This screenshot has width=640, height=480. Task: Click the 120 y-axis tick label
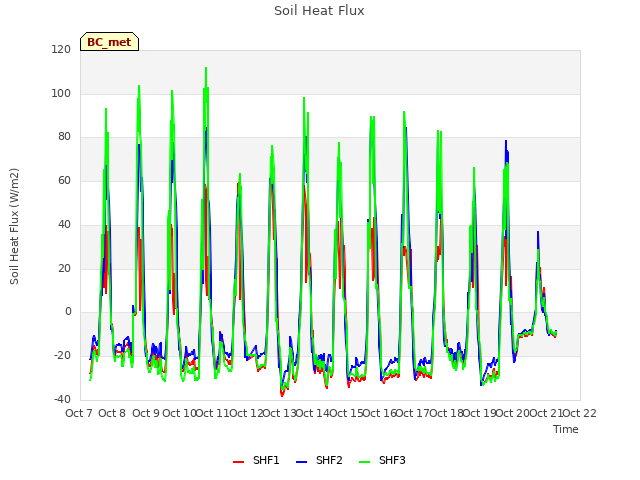(x=61, y=49)
